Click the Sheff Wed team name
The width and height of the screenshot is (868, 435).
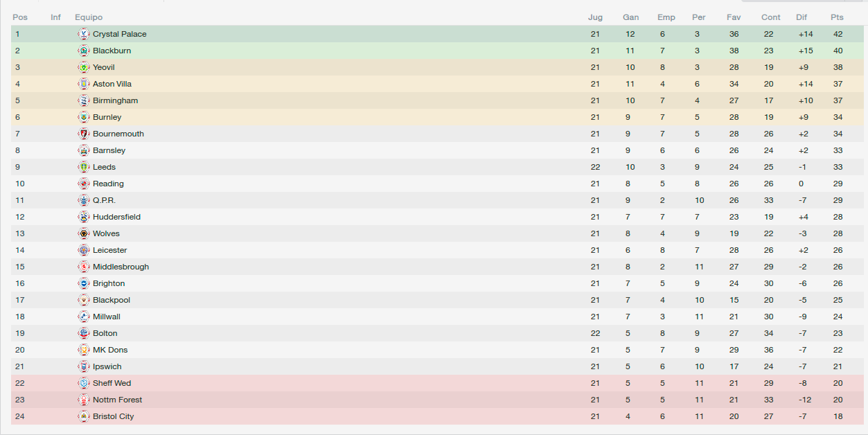tap(112, 383)
